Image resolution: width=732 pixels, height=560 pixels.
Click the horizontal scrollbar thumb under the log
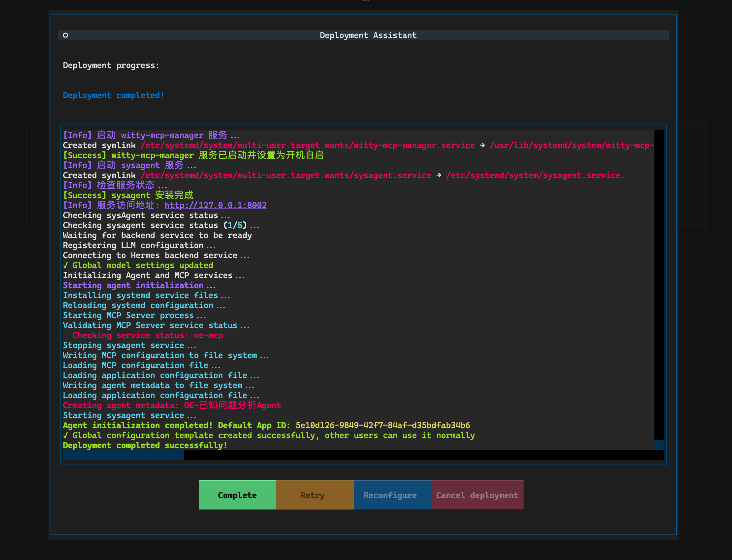point(123,455)
